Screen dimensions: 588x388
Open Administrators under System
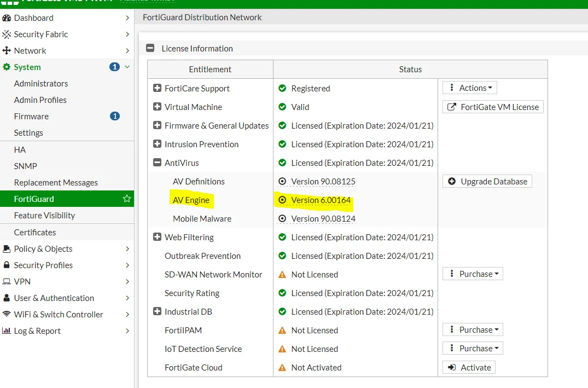click(41, 84)
